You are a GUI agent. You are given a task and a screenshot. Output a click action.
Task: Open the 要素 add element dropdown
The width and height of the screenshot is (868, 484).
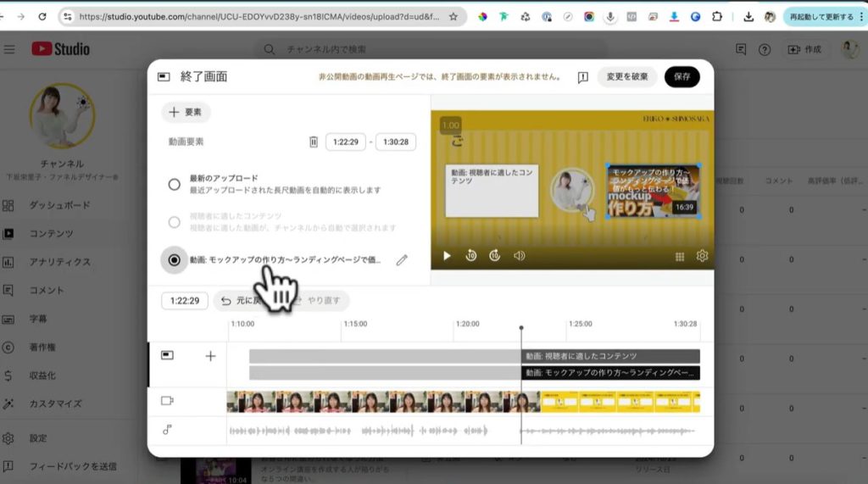[186, 112]
